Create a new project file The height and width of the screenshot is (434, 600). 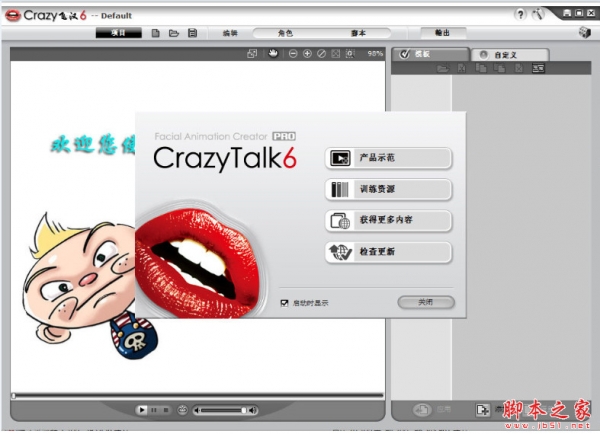pyautogui.click(x=155, y=33)
